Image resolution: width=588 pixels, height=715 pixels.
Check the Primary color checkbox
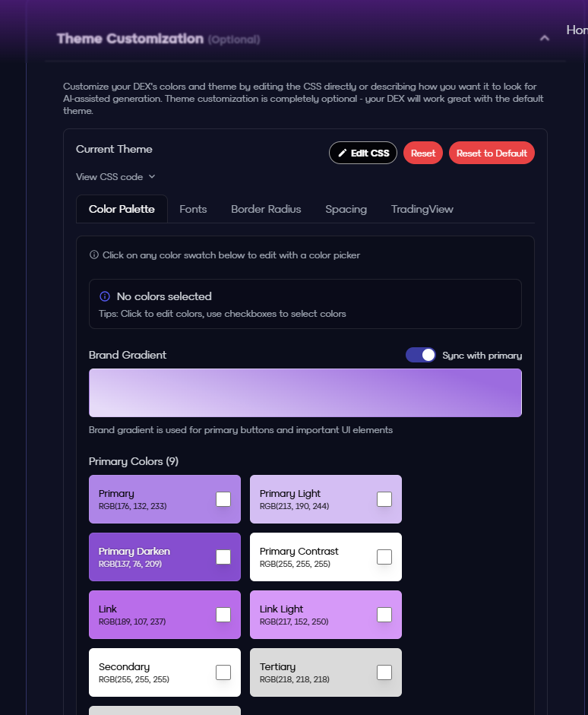click(223, 499)
